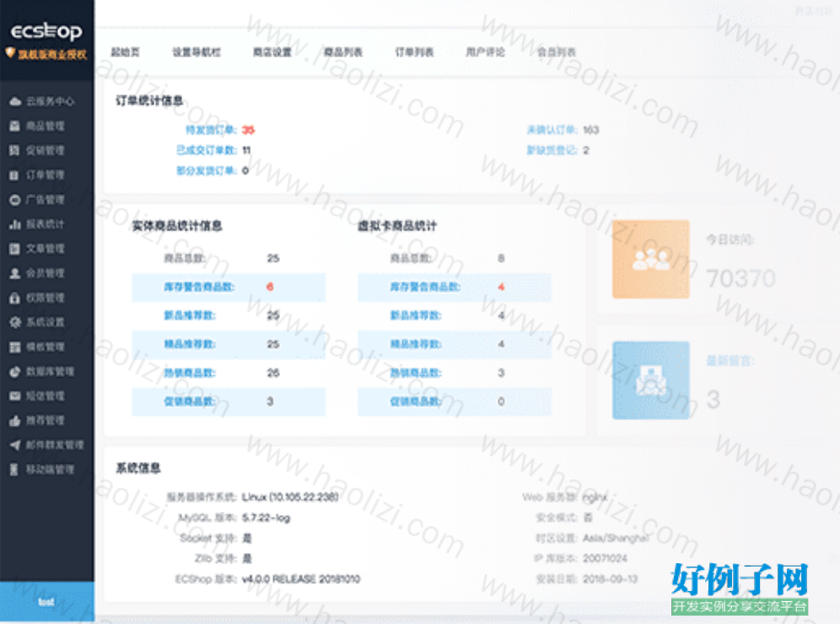Go to the 商品列表 tab
This screenshot has width=840, height=624.
(343, 52)
